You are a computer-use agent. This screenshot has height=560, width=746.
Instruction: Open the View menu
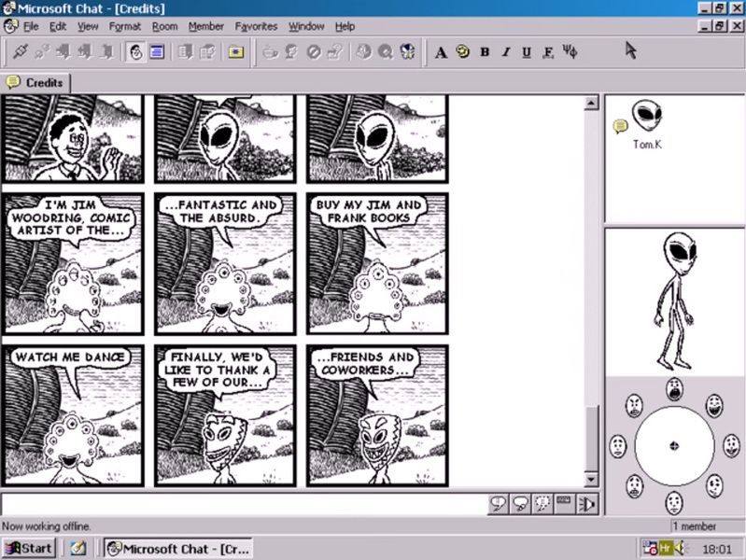(88, 27)
